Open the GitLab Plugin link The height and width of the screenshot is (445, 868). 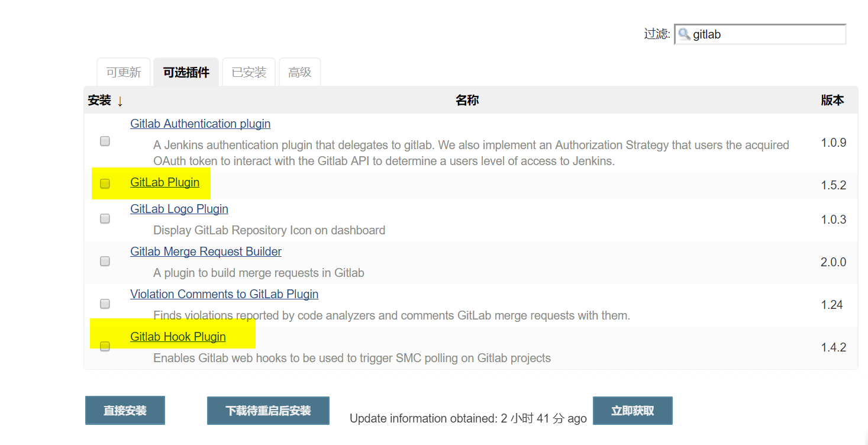(165, 182)
